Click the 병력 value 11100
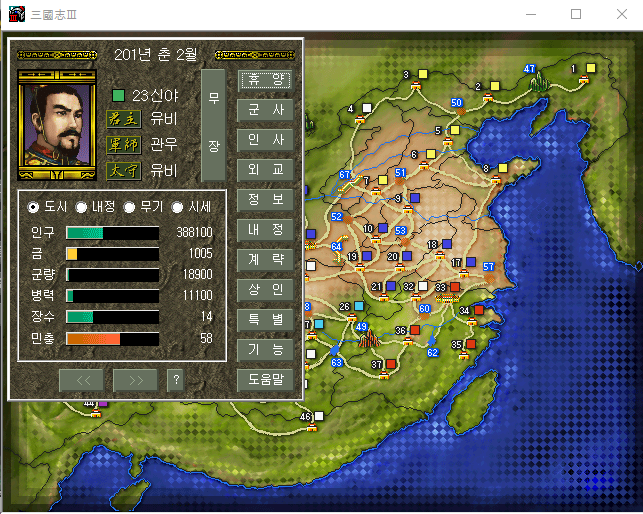The height and width of the screenshot is (514, 643). [198, 295]
